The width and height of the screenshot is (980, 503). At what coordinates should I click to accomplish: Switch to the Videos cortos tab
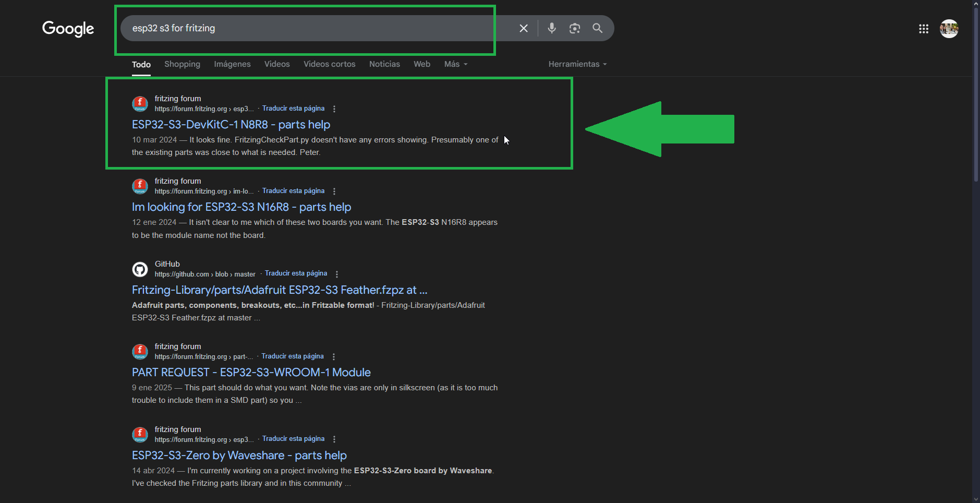tap(330, 64)
